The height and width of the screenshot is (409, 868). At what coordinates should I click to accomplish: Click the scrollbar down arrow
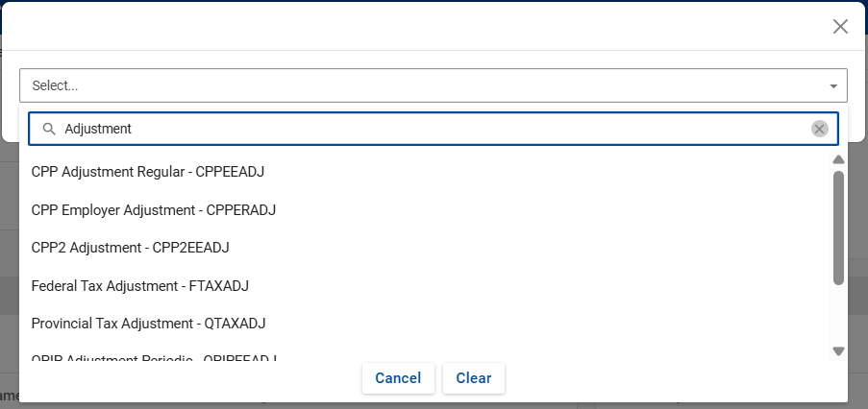(838, 351)
